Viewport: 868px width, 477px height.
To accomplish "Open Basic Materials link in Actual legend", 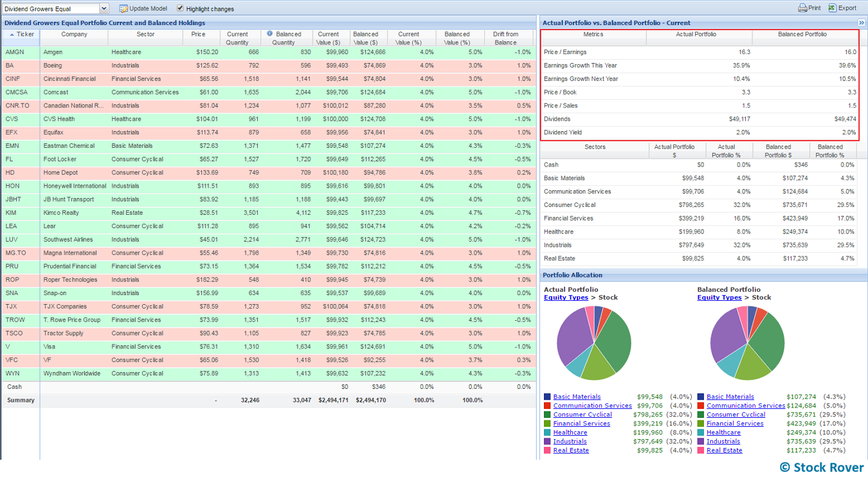I will coord(577,397).
